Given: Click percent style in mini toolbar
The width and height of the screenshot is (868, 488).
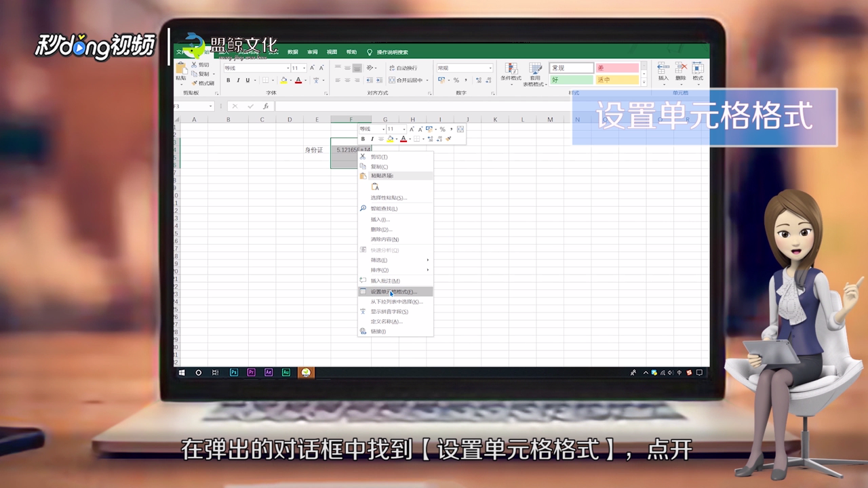Looking at the screenshot, I should (x=442, y=129).
